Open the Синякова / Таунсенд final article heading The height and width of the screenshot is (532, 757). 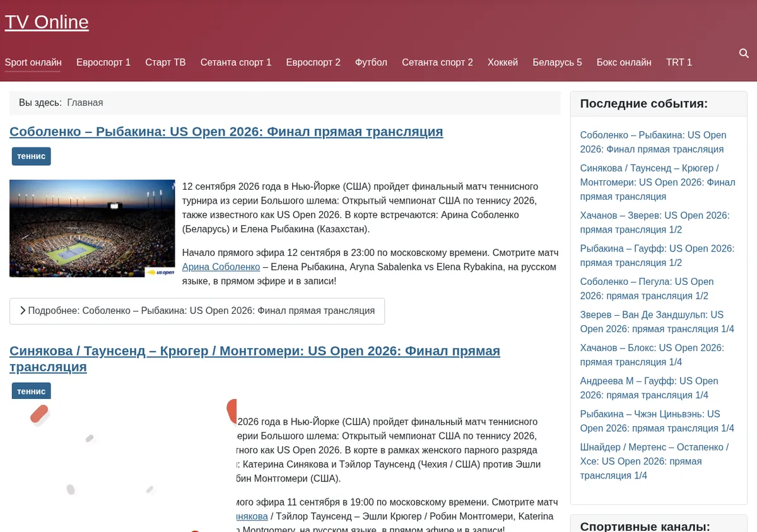point(255,359)
